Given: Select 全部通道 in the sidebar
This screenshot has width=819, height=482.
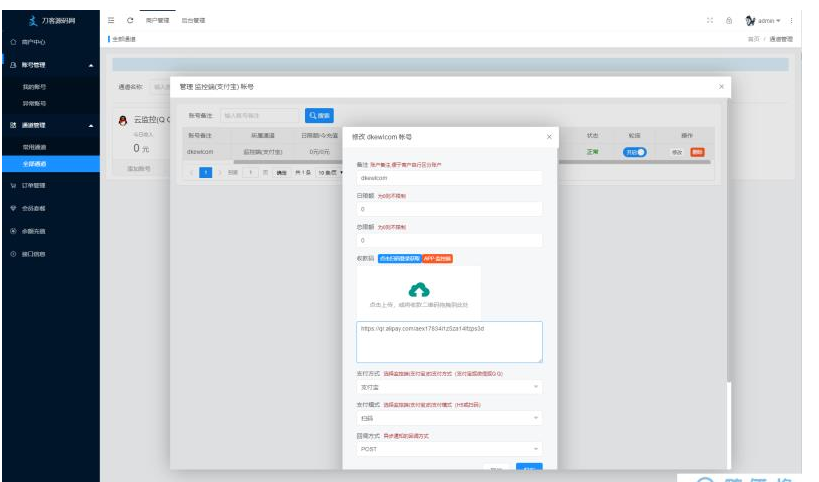Looking at the screenshot, I should 35,163.
